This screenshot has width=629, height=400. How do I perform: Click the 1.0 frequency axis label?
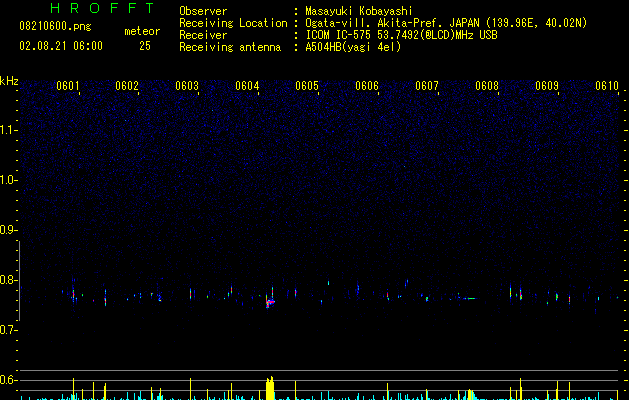[x=8, y=180]
